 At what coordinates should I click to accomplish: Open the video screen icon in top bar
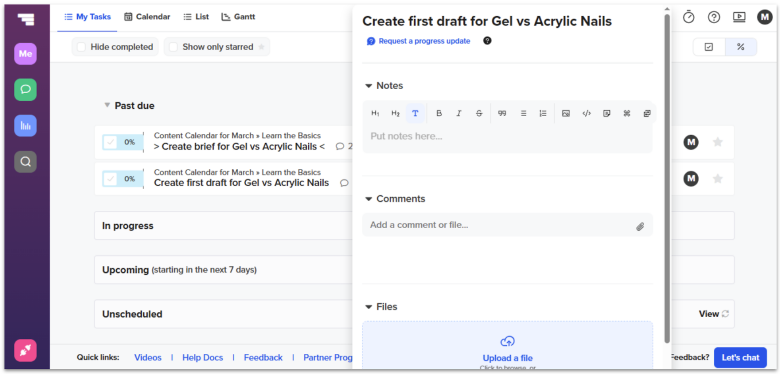click(x=739, y=17)
